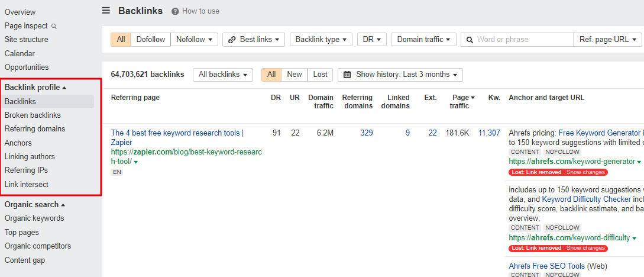Click external links value 22
Image resolution: width=644 pixels, height=277 pixels.
point(432,133)
